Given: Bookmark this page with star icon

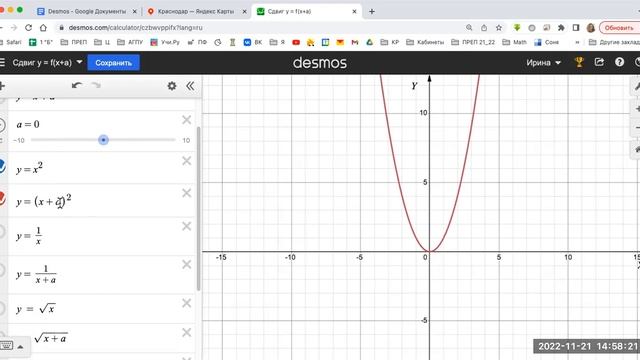Looking at the screenshot, I should pyautogui.click(x=499, y=28).
